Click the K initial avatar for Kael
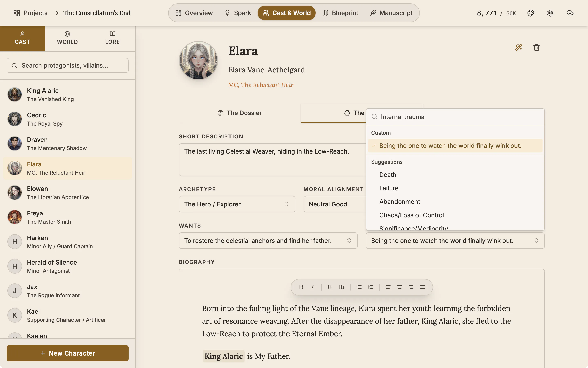The height and width of the screenshot is (368, 588). pos(14,315)
